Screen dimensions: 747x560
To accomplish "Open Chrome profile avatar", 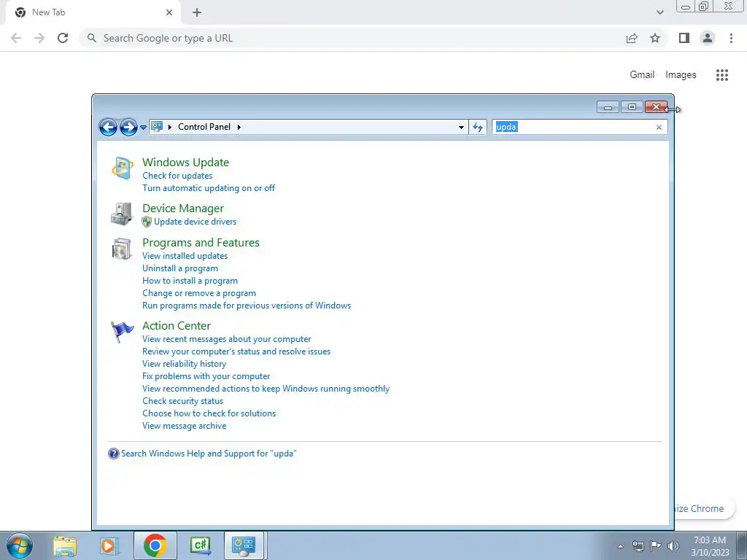I will click(708, 38).
